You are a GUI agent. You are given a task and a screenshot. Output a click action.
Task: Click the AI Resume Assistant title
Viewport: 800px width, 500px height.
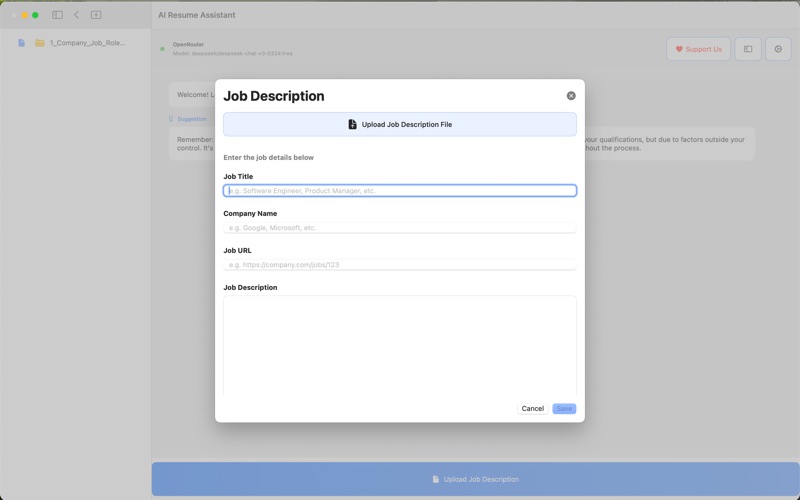196,15
